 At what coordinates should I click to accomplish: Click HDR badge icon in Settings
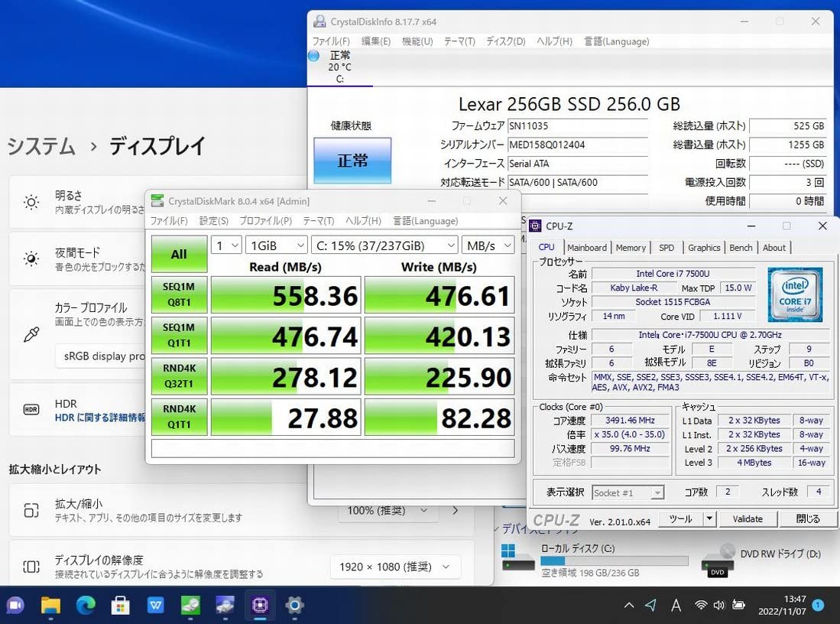coord(31,410)
